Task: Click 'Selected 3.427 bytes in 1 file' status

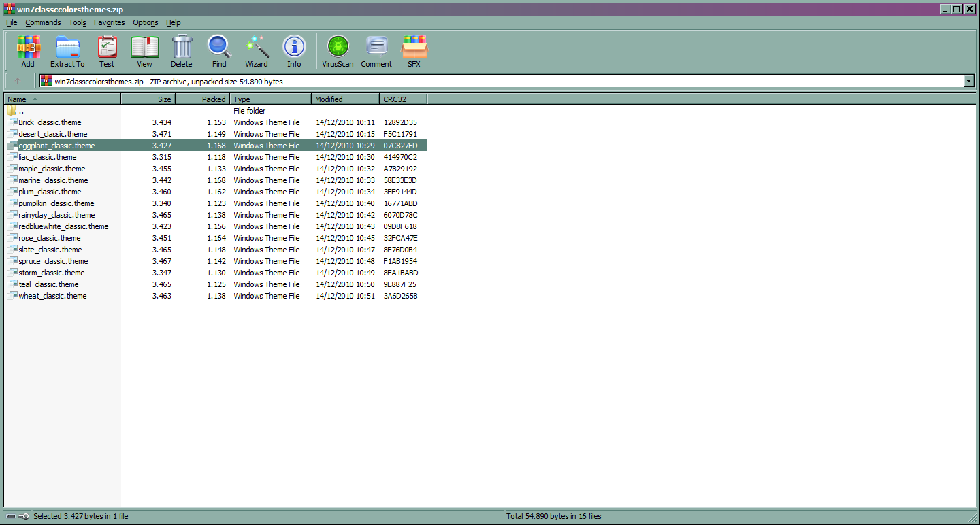Action: click(x=80, y=516)
